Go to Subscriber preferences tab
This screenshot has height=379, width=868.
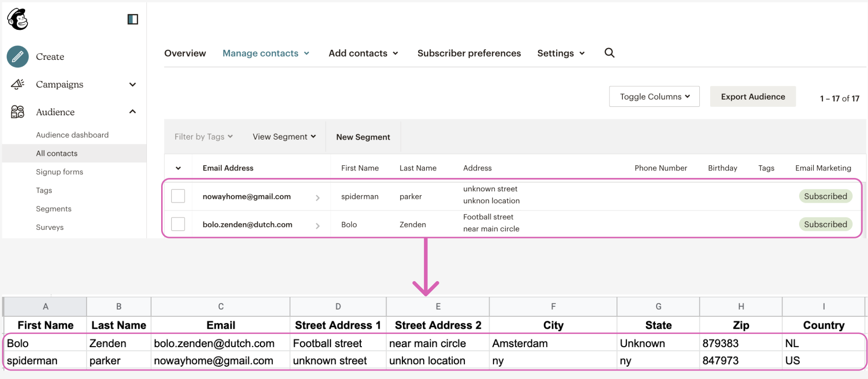(x=469, y=53)
